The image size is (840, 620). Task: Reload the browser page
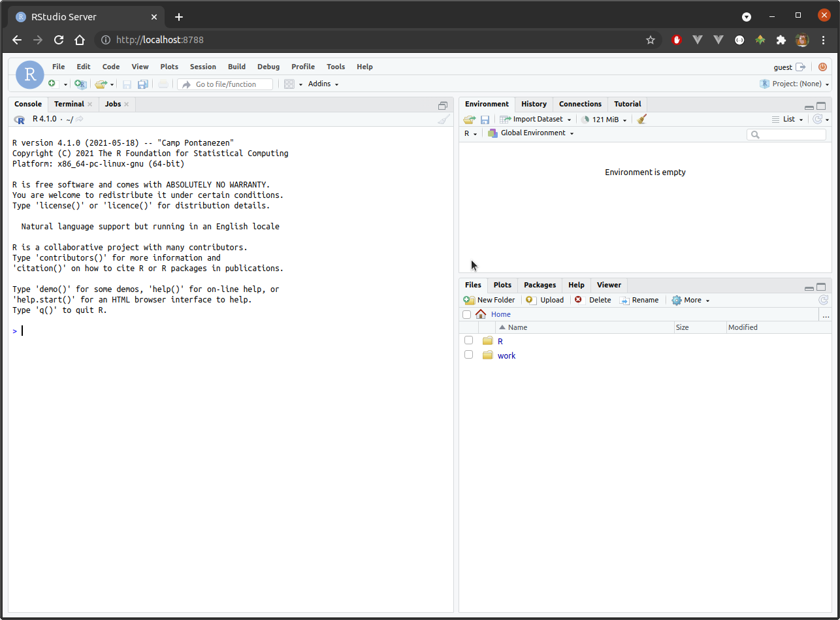(x=59, y=40)
